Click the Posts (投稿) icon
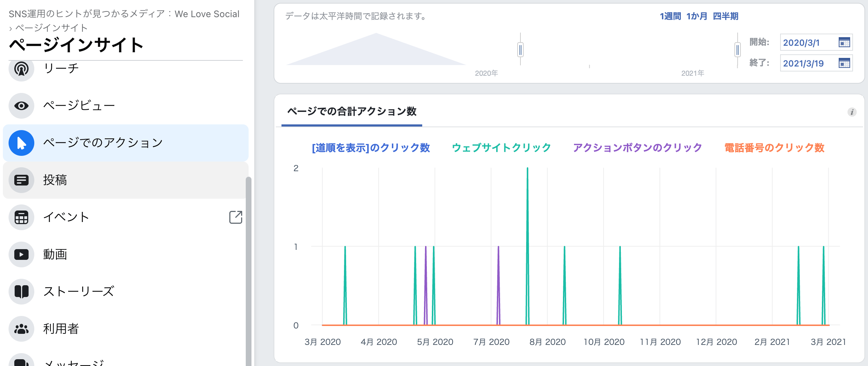 tap(21, 180)
